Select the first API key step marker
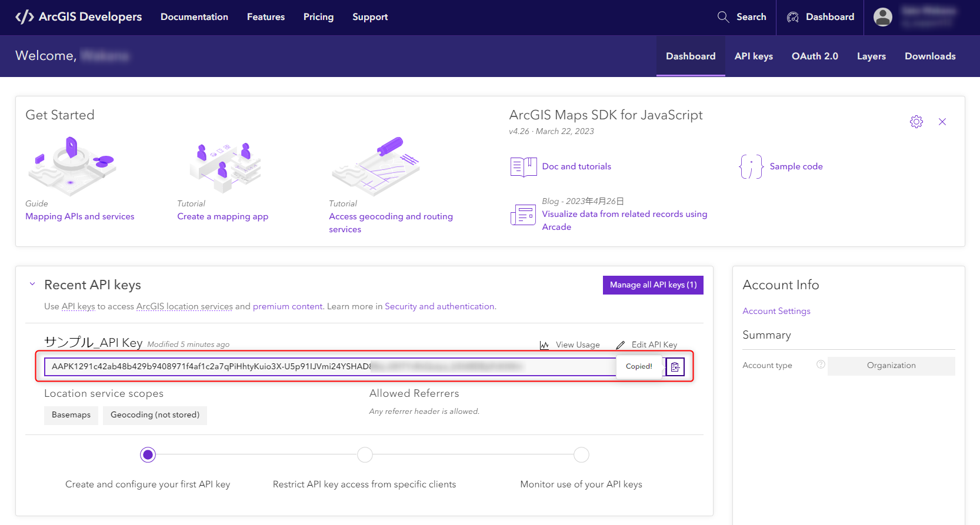Screen dimensions: 980x525 point(148,455)
